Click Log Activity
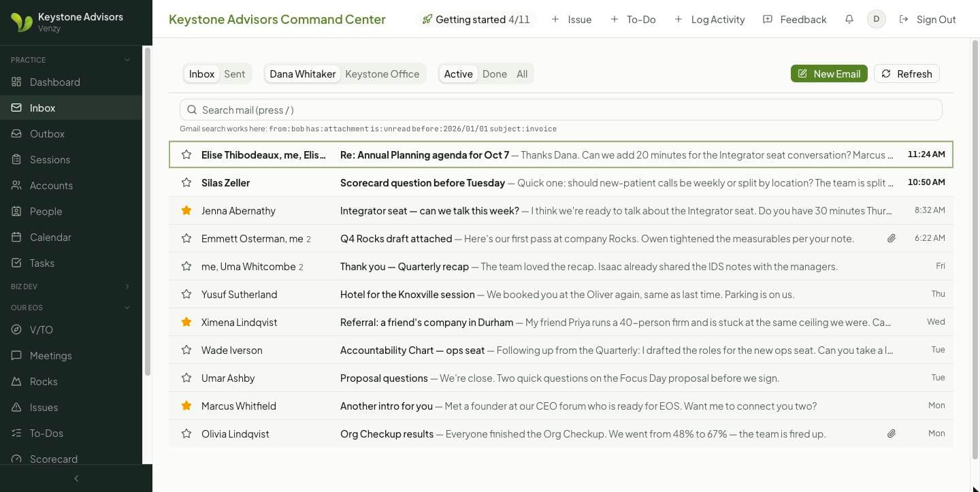The image size is (980, 492). click(710, 19)
